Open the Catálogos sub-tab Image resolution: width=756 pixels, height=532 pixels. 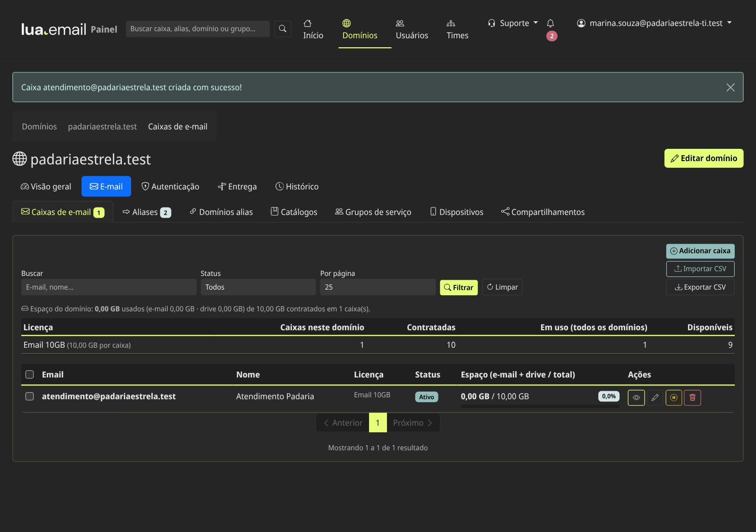click(294, 212)
